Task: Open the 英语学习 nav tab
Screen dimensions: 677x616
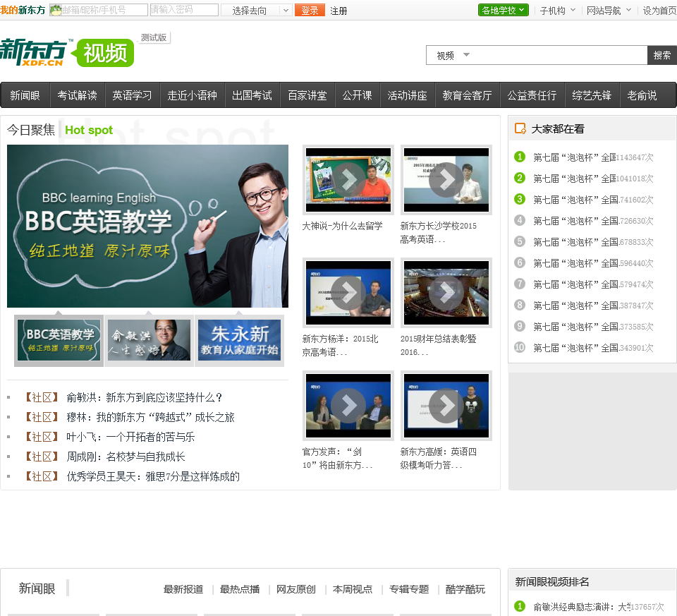Action: (132, 95)
